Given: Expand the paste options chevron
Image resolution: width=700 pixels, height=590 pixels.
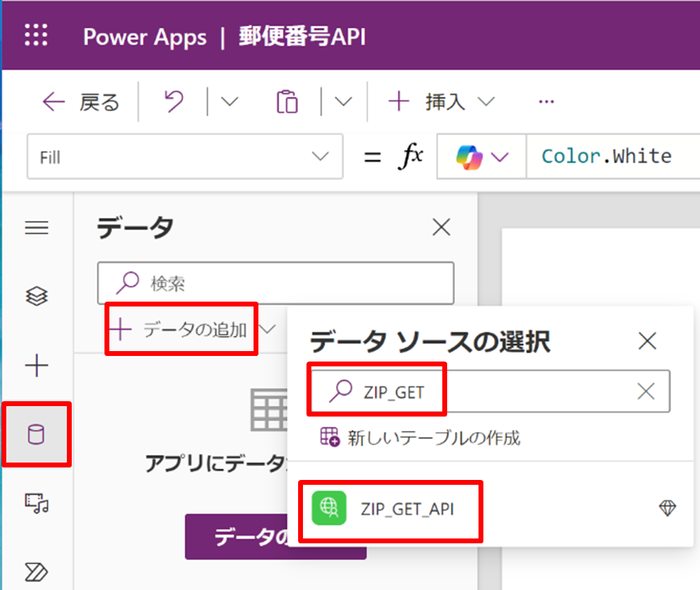Looking at the screenshot, I should point(343,102).
